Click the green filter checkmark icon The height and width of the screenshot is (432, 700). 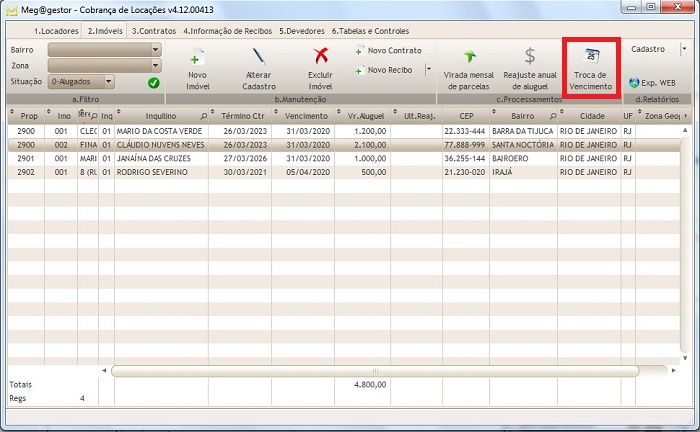point(153,82)
